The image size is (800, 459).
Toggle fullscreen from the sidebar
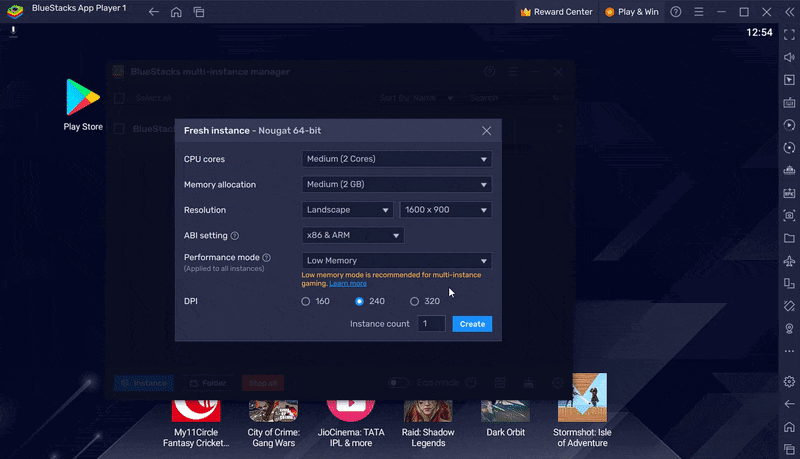(789, 35)
